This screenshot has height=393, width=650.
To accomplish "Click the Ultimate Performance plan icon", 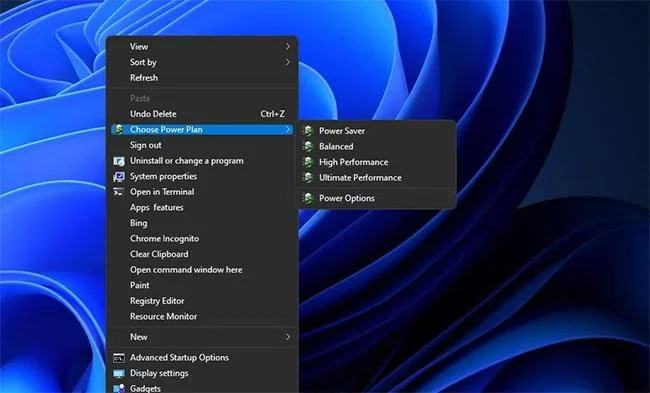I will tap(308, 178).
